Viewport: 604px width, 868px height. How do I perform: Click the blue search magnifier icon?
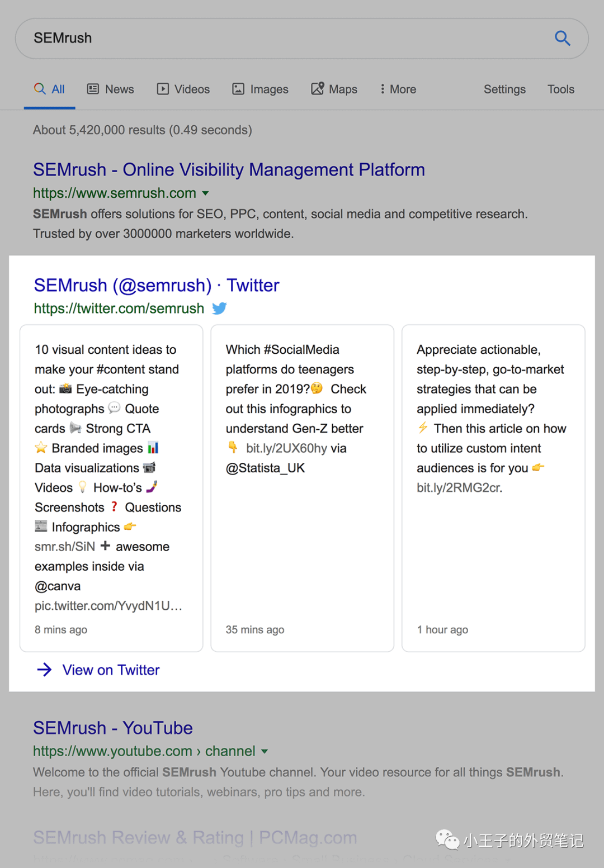pos(562,38)
